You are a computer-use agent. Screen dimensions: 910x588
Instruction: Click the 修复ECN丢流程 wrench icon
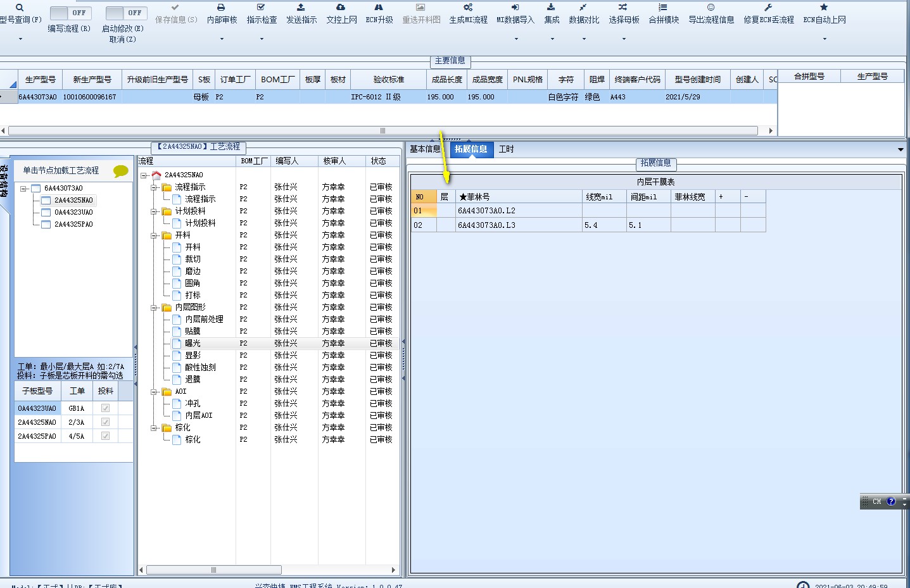[768, 8]
